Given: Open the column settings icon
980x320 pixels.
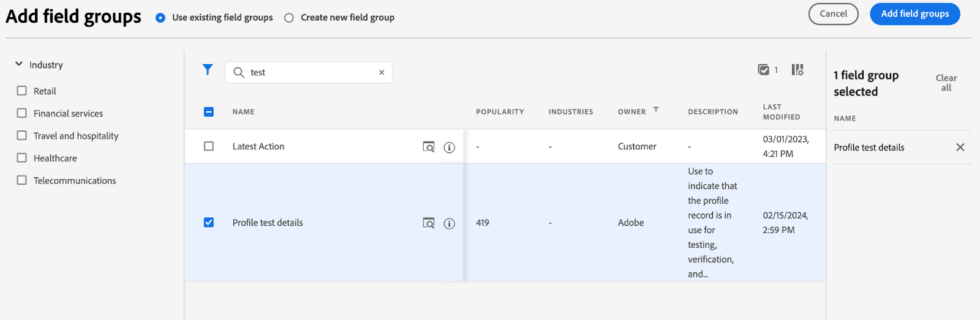Looking at the screenshot, I should [797, 70].
